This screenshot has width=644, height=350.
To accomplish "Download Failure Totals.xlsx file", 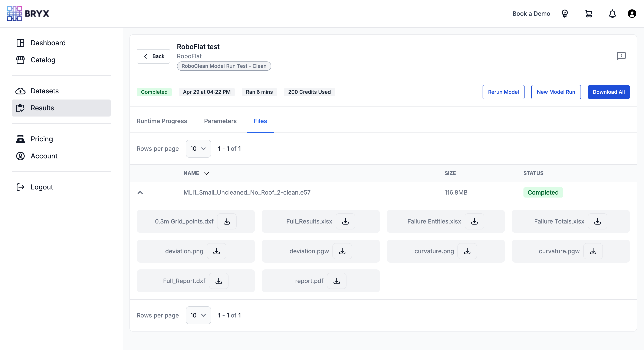I will [597, 221].
